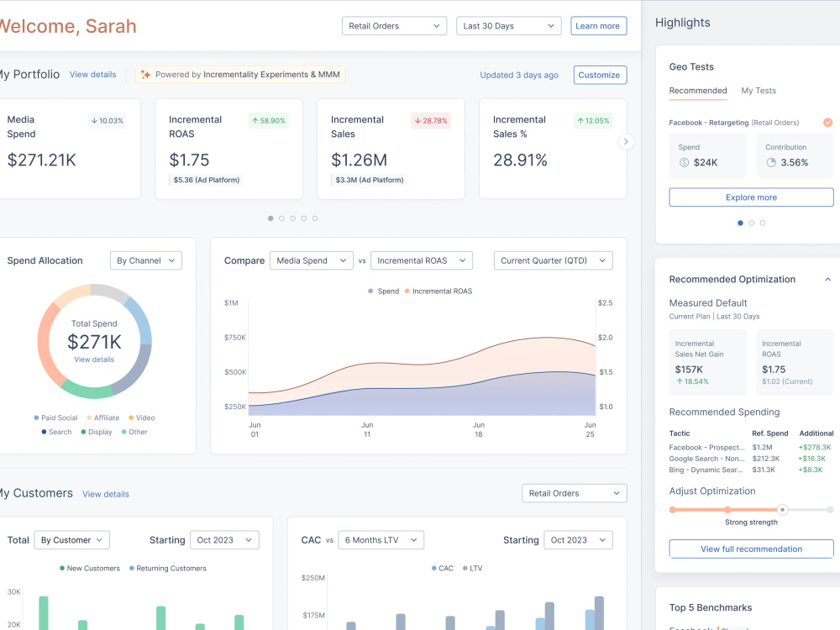The height and width of the screenshot is (630, 840).
Task: Click the sparkle icon beside Powered by
Action: tap(145, 75)
